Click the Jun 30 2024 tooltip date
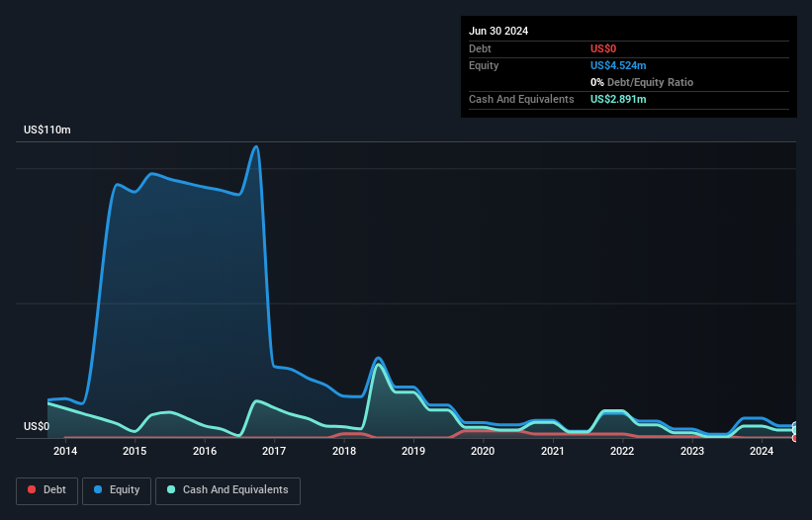The width and height of the screenshot is (812, 520). [498, 31]
